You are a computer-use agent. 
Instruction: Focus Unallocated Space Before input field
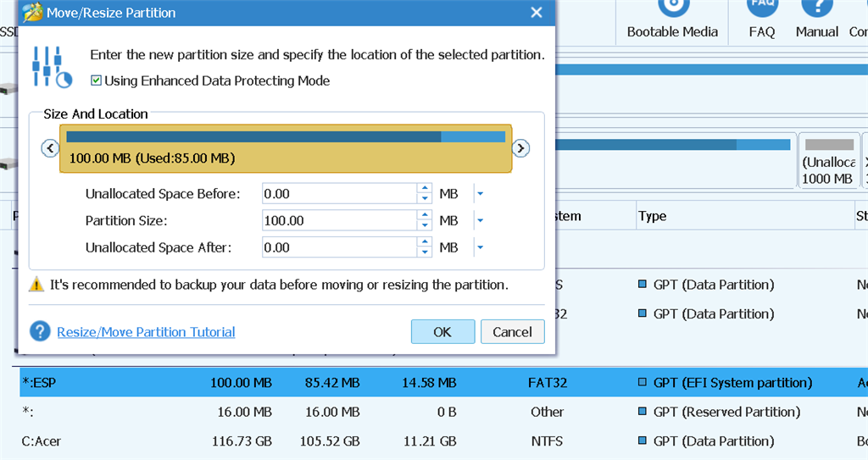click(339, 194)
